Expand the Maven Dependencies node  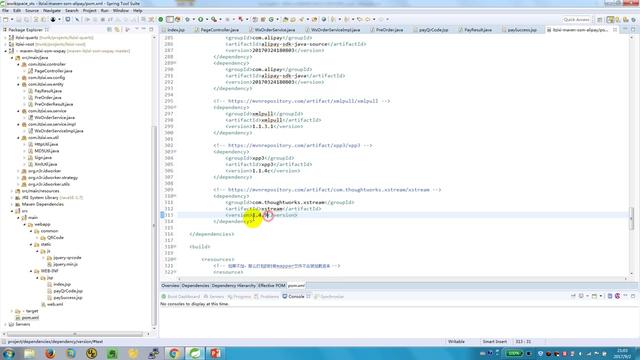pos(12,204)
